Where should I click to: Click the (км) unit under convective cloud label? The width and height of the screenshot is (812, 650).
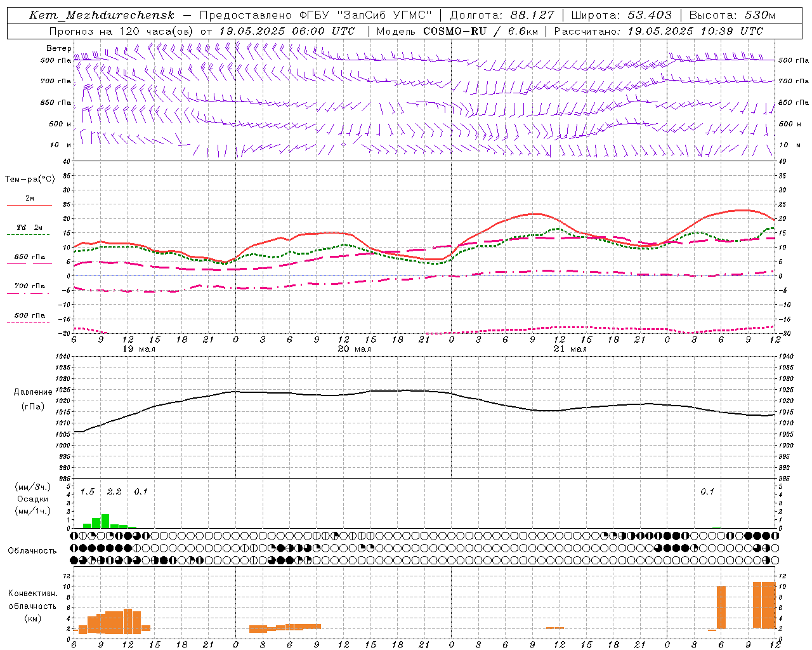[32, 618]
